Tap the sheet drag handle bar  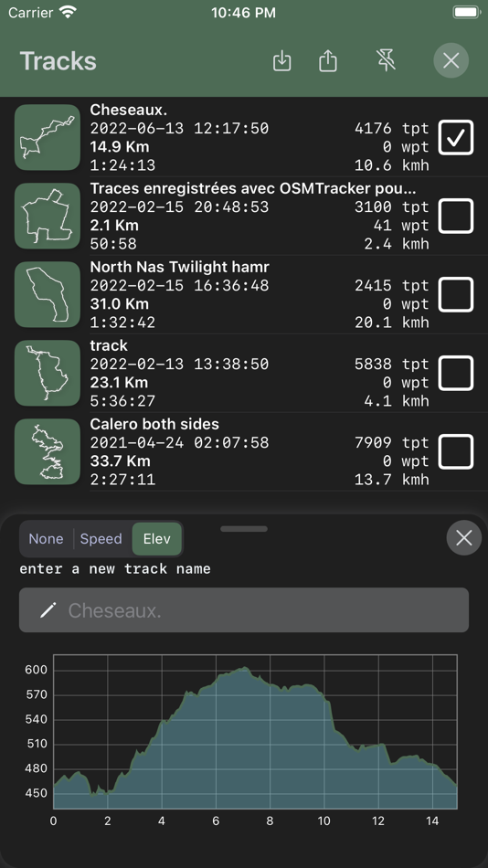click(x=244, y=529)
